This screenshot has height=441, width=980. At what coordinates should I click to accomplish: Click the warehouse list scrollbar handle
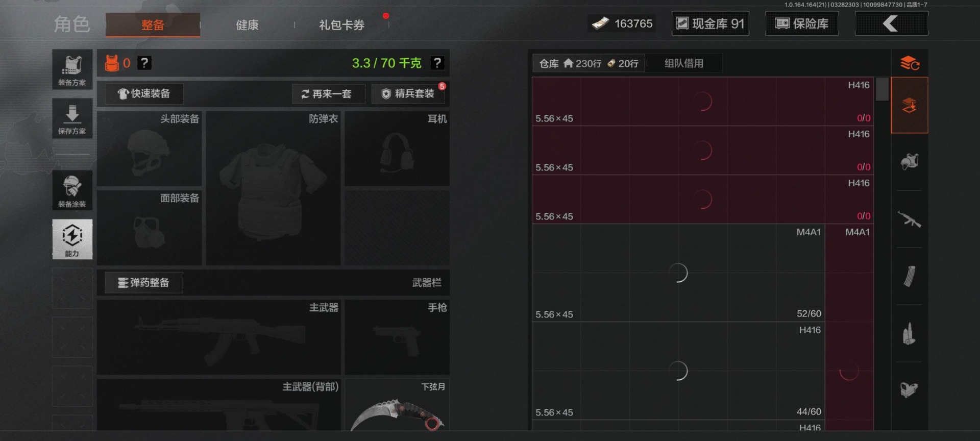pyautogui.click(x=882, y=89)
